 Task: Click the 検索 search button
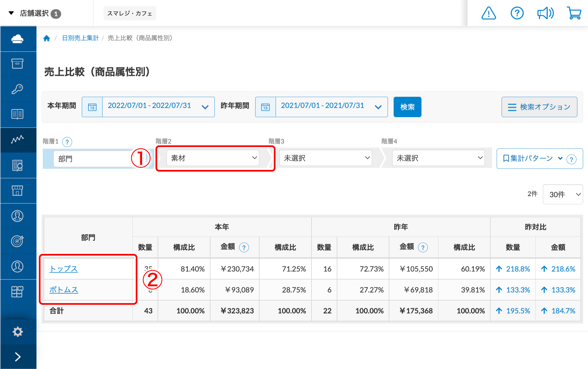pos(407,107)
